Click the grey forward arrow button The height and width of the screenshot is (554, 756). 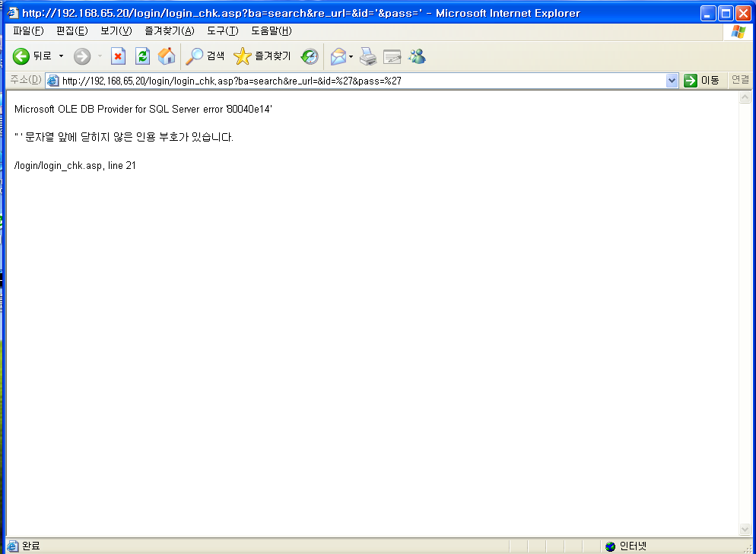point(82,56)
